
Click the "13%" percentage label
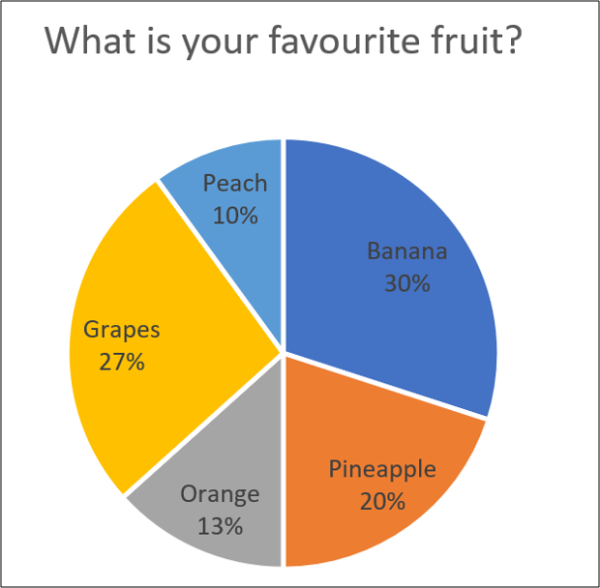[219, 525]
